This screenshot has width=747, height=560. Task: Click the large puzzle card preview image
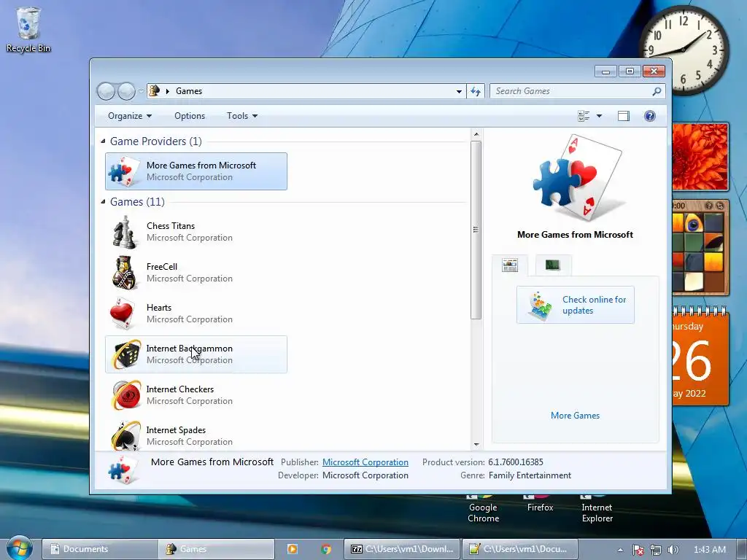[x=578, y=178]
